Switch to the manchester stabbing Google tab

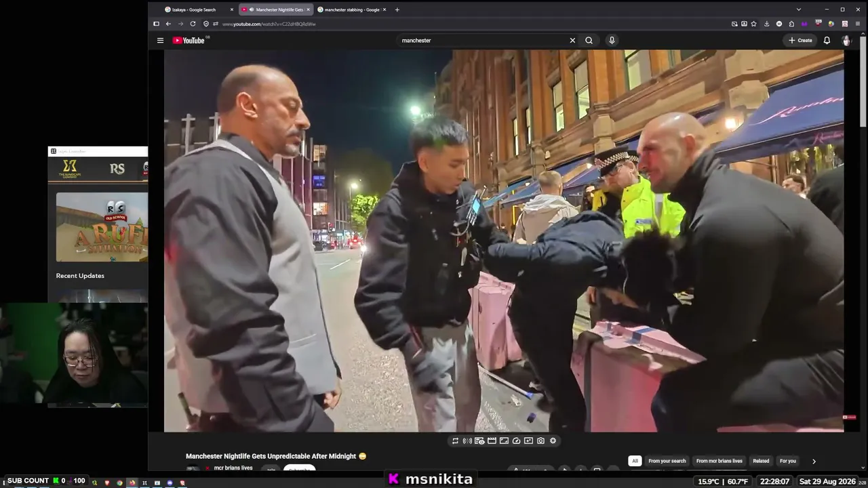point(353,9)
